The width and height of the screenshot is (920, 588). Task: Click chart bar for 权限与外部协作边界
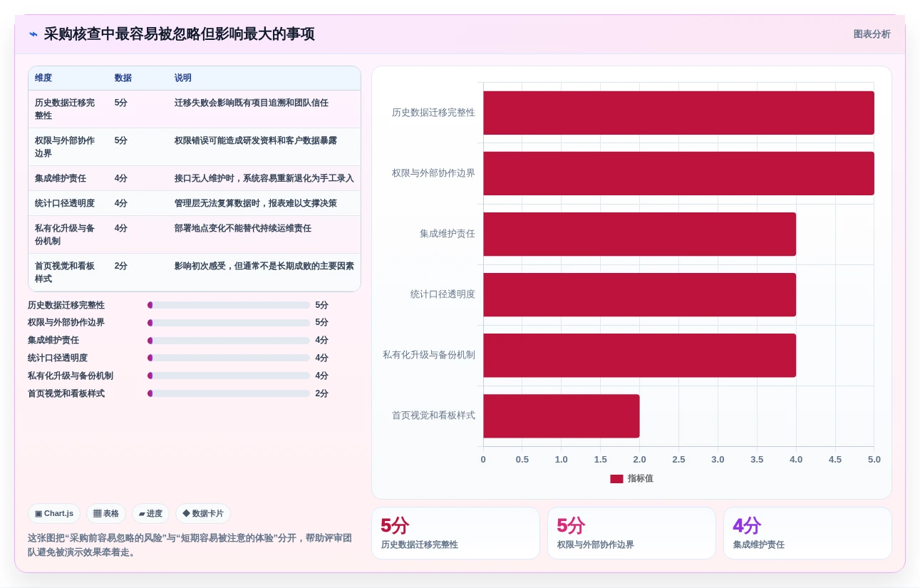pos(678,173)
